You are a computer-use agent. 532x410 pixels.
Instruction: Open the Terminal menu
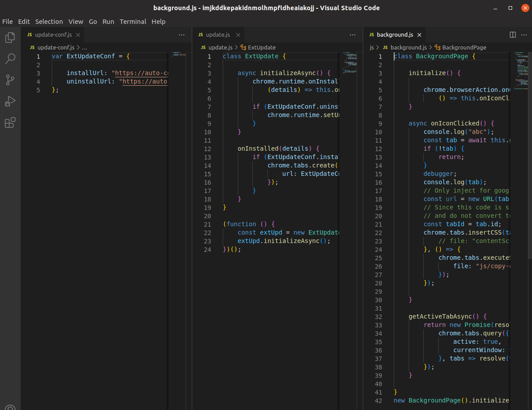click(x=133, y=21)
